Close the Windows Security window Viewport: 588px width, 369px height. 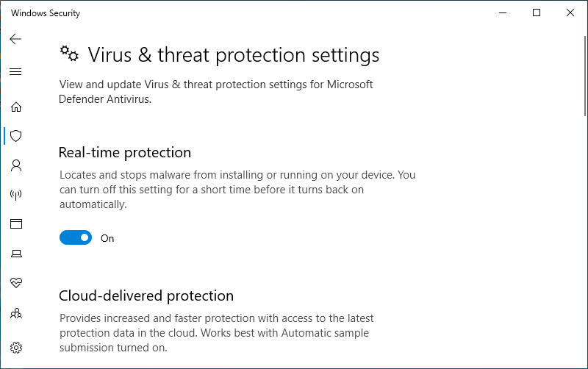pyautogui.click(x=570, y=12)
